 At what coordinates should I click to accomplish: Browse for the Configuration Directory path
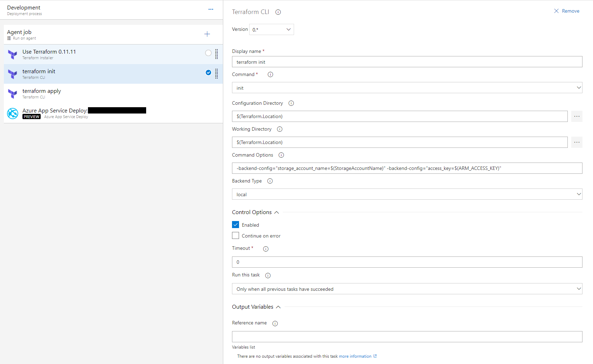577,116
